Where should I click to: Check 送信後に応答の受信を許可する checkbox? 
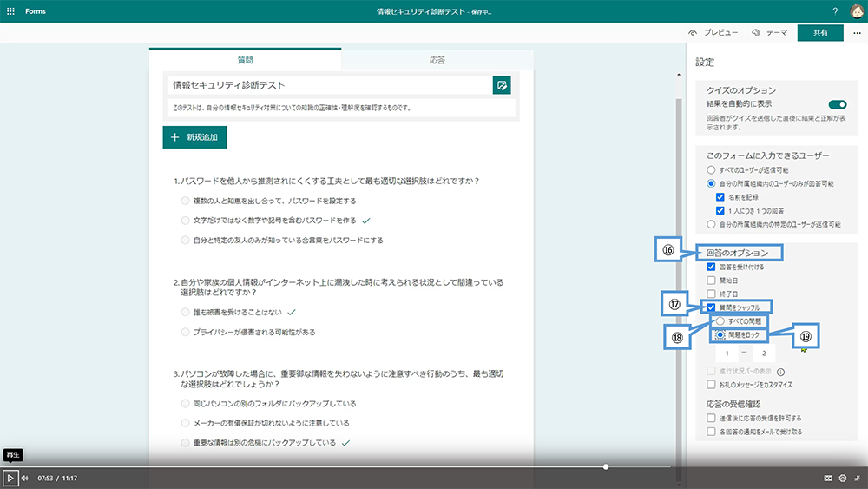(711, 418)
